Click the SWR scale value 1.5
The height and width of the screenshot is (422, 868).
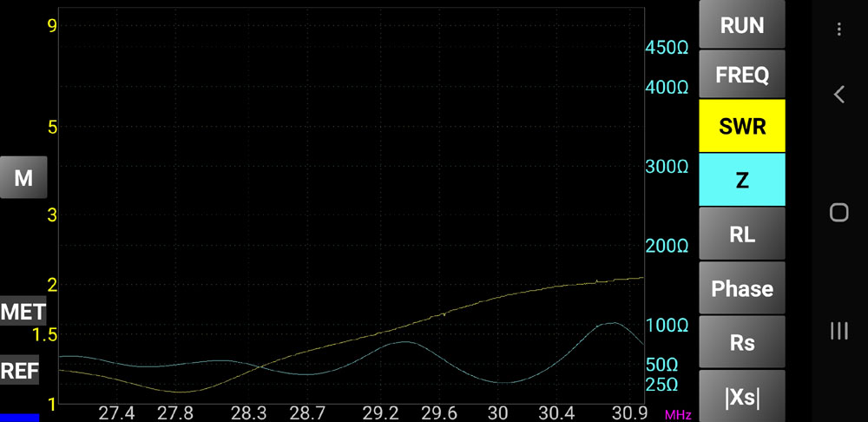44,335
